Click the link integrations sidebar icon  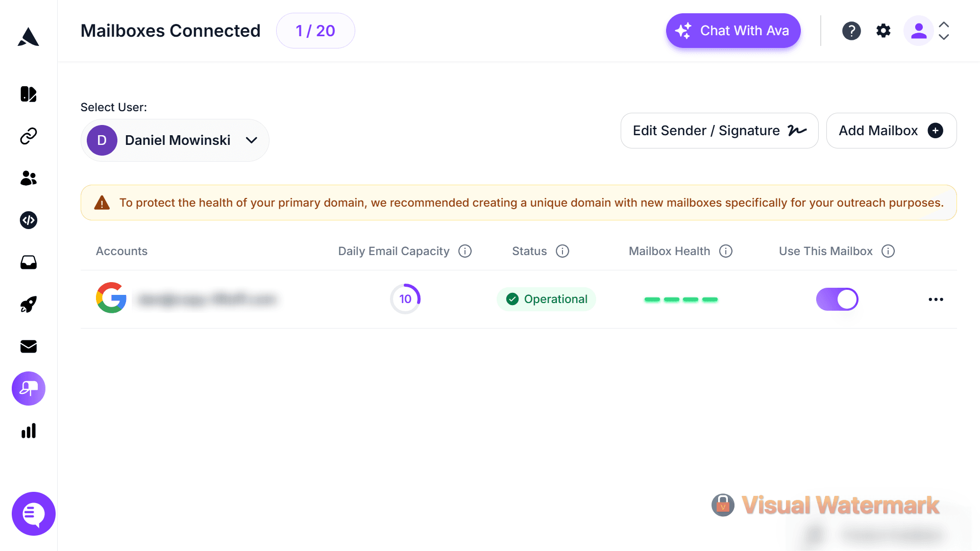pos(29,136)
